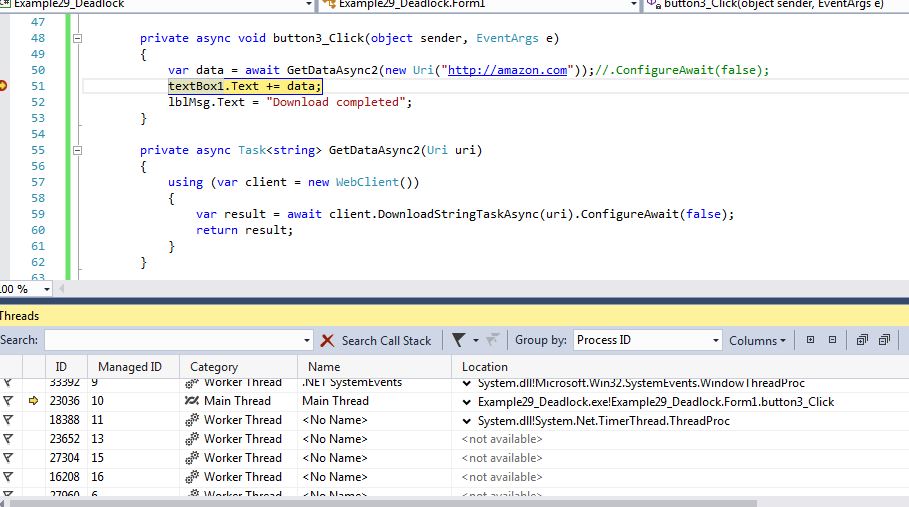Screen dimensions: 909x507
Task: Expand call stack location for button3_Click thread
Action: tap(467, 402)
